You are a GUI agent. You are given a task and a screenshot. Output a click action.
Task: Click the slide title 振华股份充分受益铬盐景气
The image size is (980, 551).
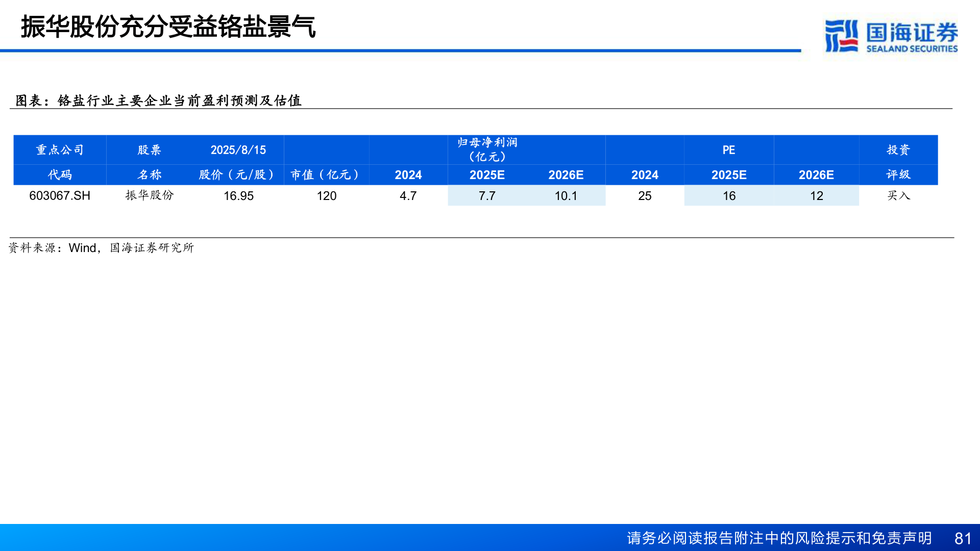tap(168, 29)
